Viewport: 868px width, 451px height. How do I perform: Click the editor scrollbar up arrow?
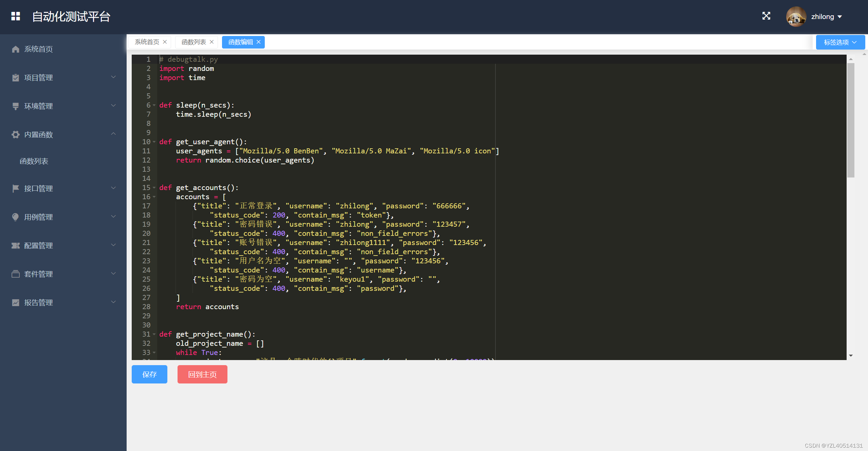tap(851, 59)
